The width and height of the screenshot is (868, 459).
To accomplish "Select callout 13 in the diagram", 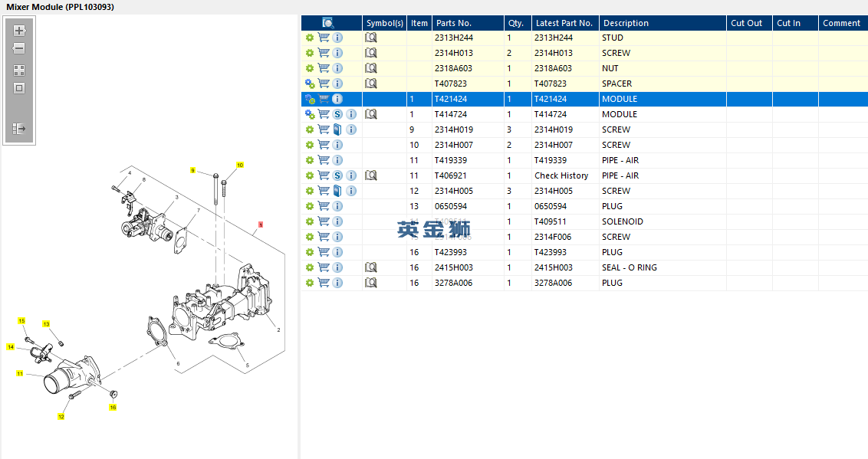I will click(x=46, y=324).
